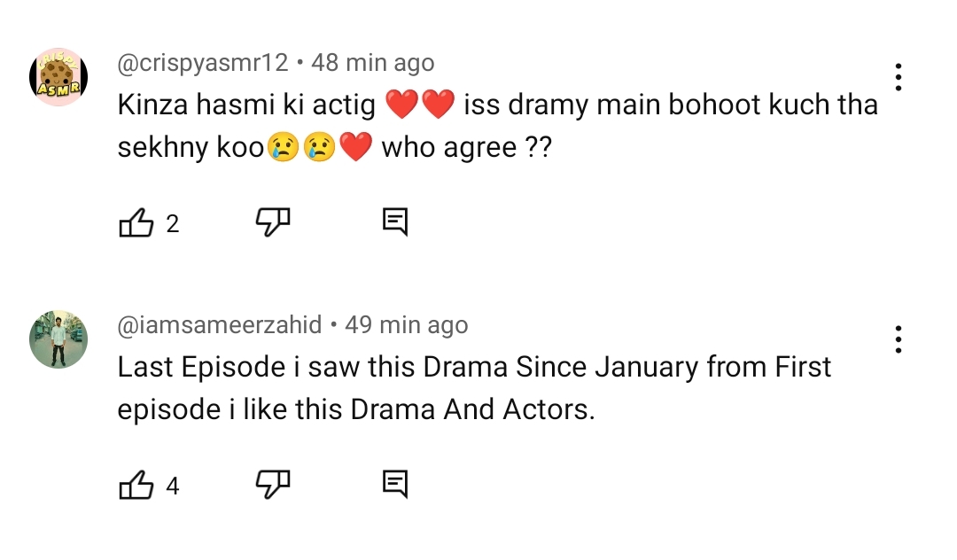
Task: Open the crispyasmr12 cookie ASMR avatar
Action: pyautogui.click(x=58, y=77)
